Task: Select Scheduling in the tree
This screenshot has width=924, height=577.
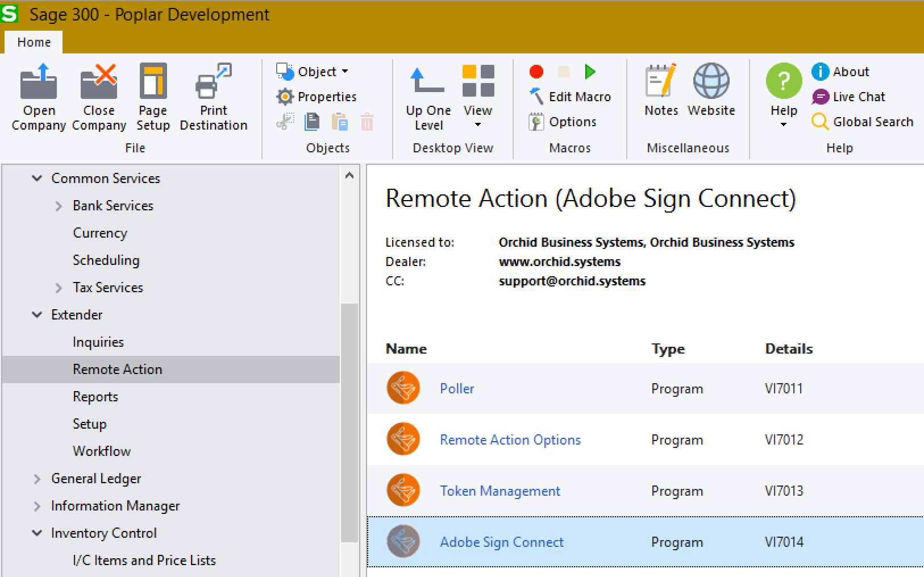Action: pyautogui.click(x=106, y=260)
